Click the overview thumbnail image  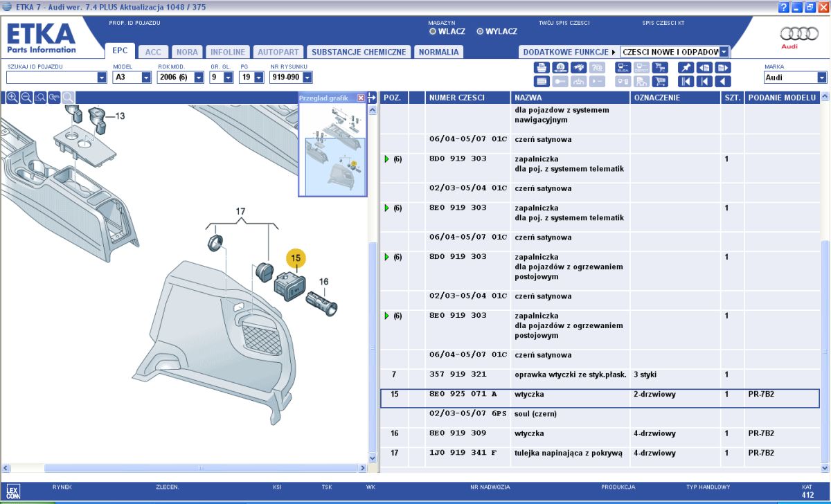coord(332,150)
